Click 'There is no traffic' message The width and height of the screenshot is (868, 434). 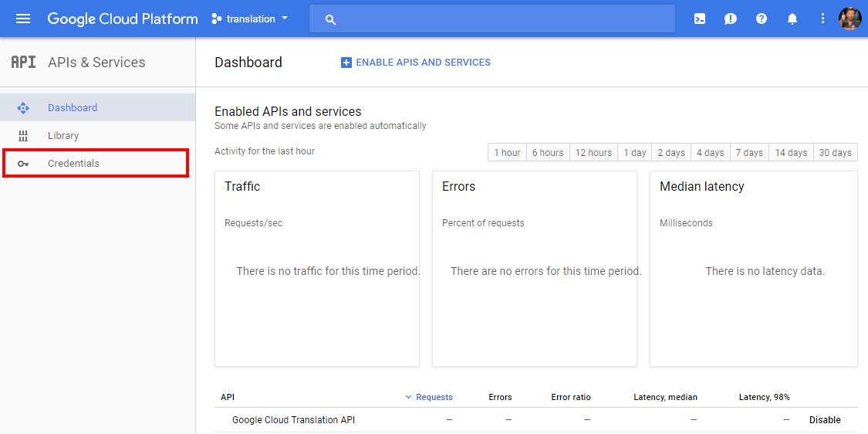(x=328, y=272)
